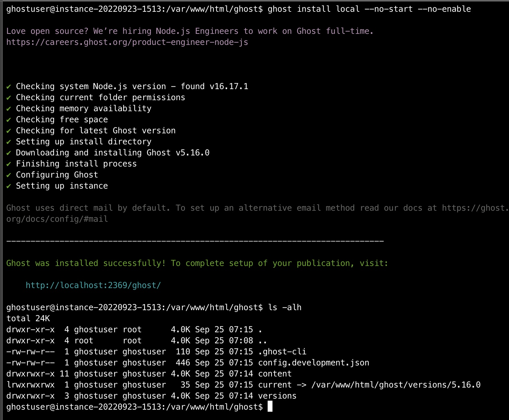Click the 'org/docs/config/#mail' text

click(x=57, y=219)
